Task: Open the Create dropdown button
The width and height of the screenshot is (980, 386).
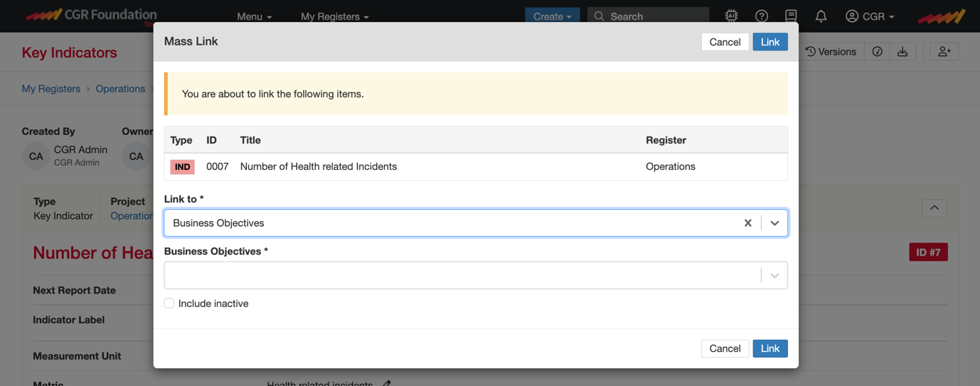Action: 553,16
